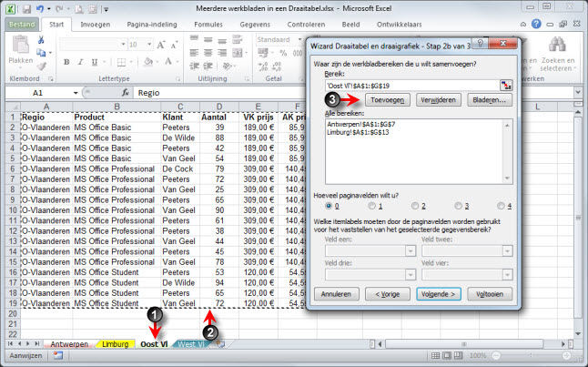Click the Percent style icon
Viewport: 588px width, 367px height.
tap(283, 54)
